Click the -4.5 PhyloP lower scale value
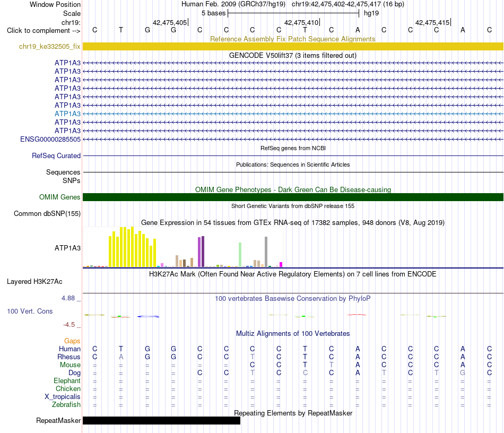504x433 pixels. click(x=69, y=325)
